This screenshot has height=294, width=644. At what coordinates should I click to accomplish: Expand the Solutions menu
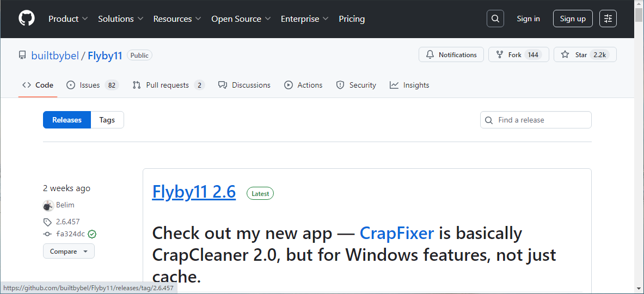tap(121, 19)
